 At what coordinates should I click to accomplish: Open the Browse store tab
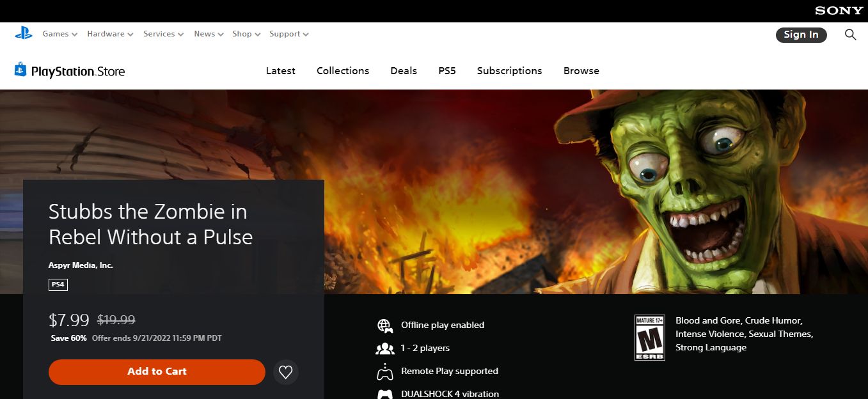click(581, 71)
